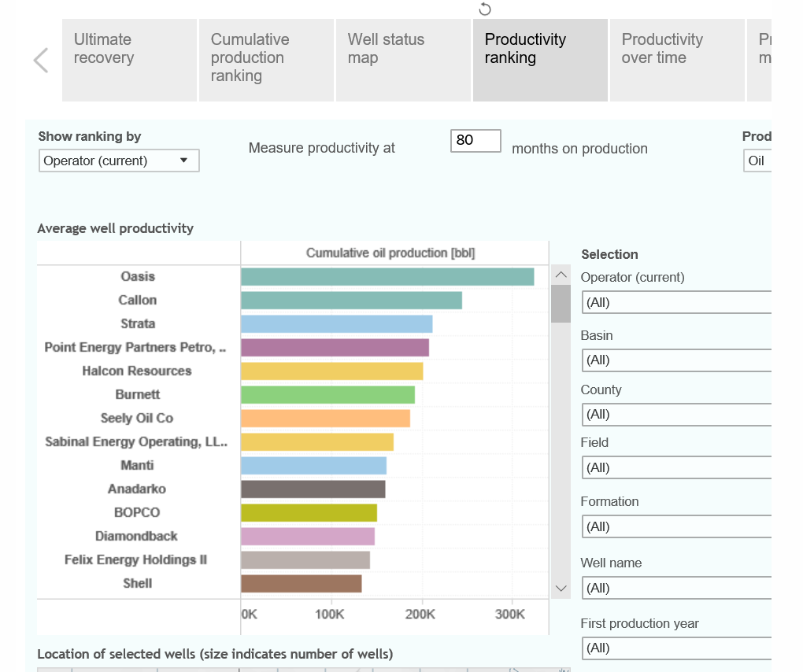
Task: Switch to Cumulative production ranking tab
Action: 266,61
